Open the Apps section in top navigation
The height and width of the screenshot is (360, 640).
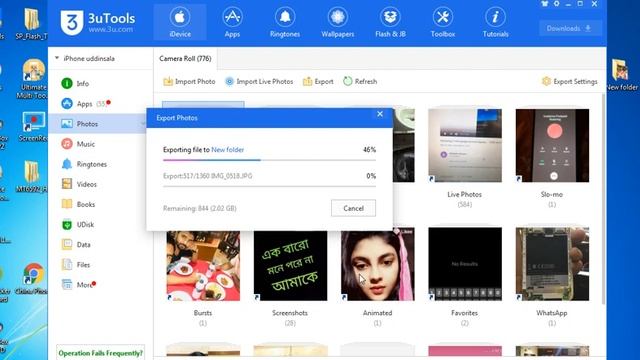tap(232, 22)
